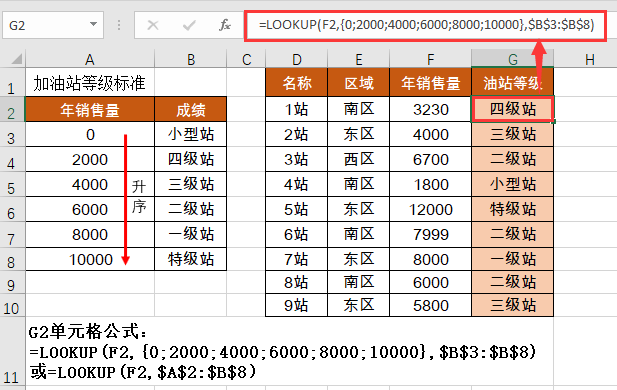Select row 9 header
Image resolution: width=617 pixels, height=390 pixels.
click(x=12, y=282)
